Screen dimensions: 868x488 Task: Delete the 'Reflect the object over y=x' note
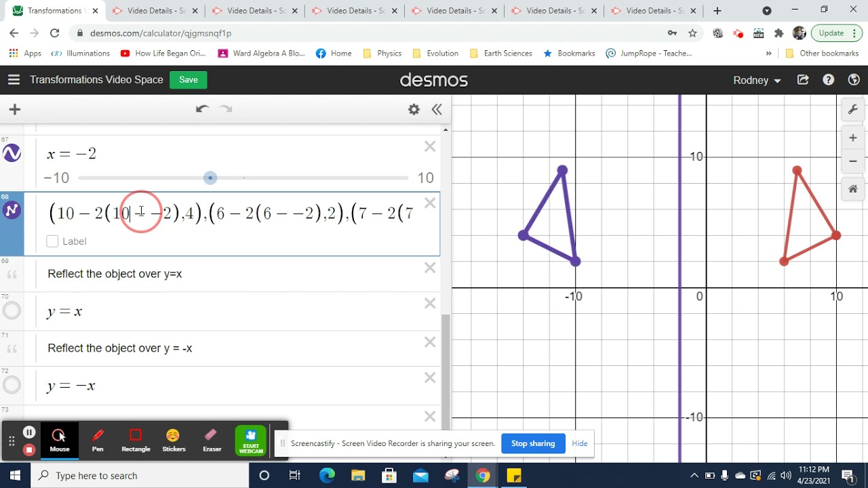click(x=430, y=268)
